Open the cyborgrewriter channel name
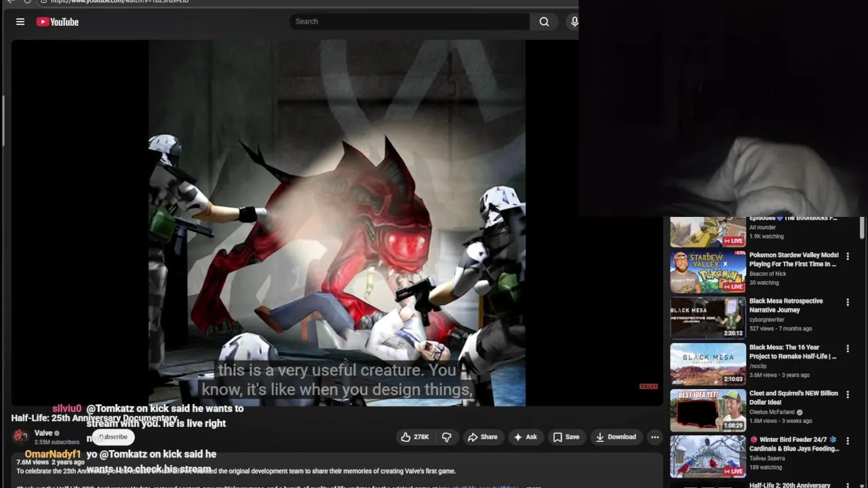Image resolution: width=868 pixels, height=488 pixels. [767, 320]
